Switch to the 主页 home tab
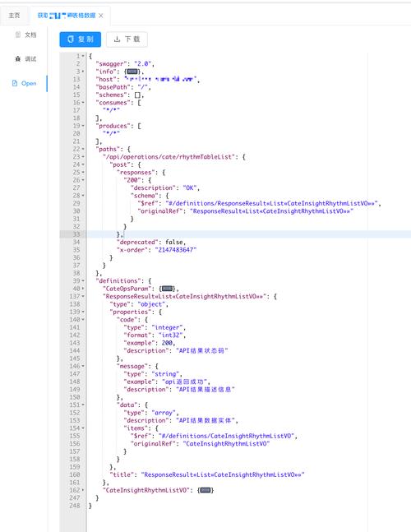The image size is (411, 532). (14, 16)
